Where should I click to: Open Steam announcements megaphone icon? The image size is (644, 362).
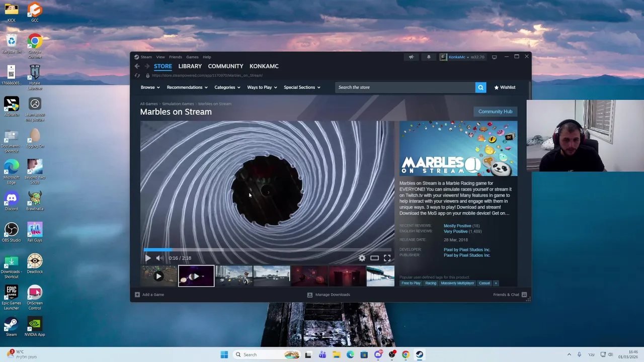[x=411, y=57]
